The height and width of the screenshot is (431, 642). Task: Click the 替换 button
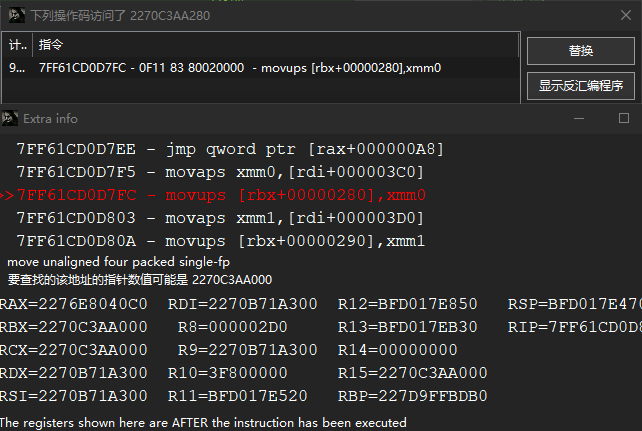[581, 51]
